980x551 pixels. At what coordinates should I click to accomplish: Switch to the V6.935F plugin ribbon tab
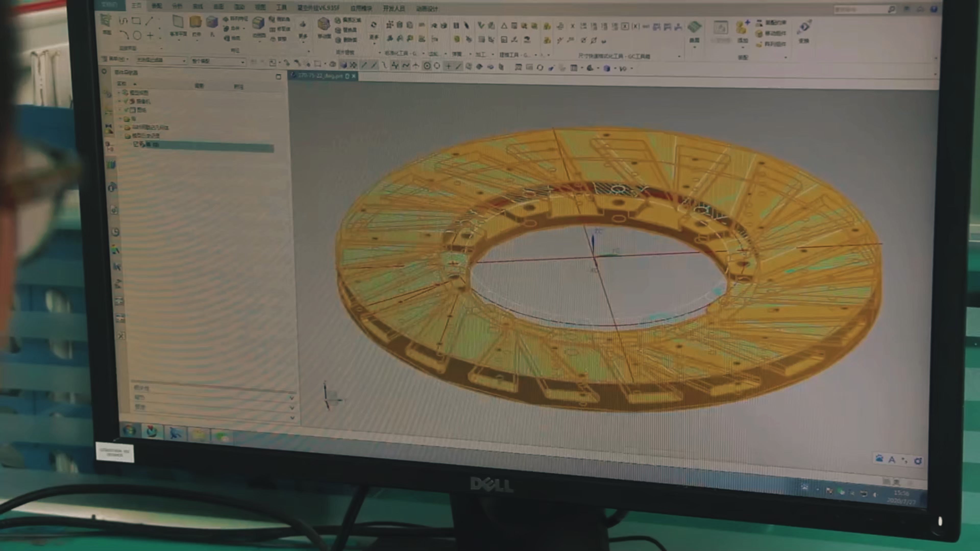318,8
